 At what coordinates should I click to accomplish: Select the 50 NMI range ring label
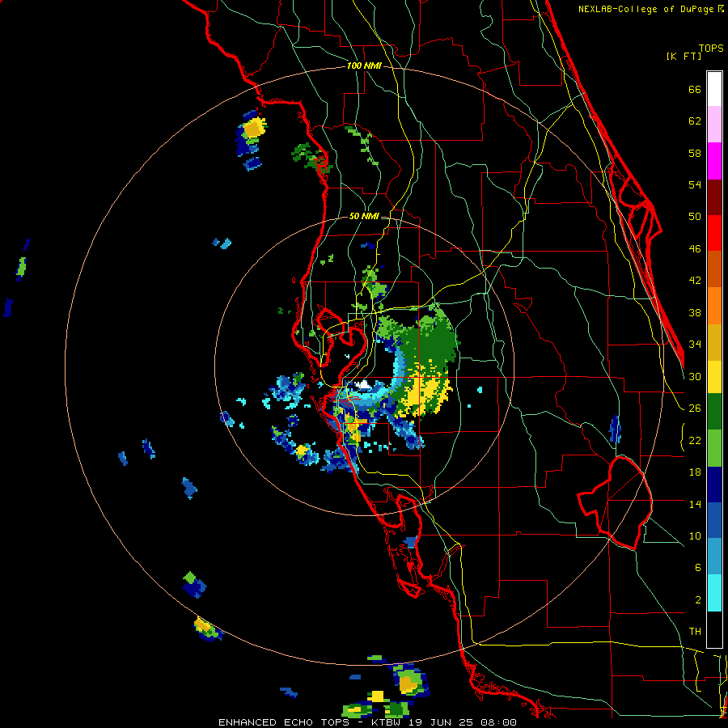click(x=363, y=216)
